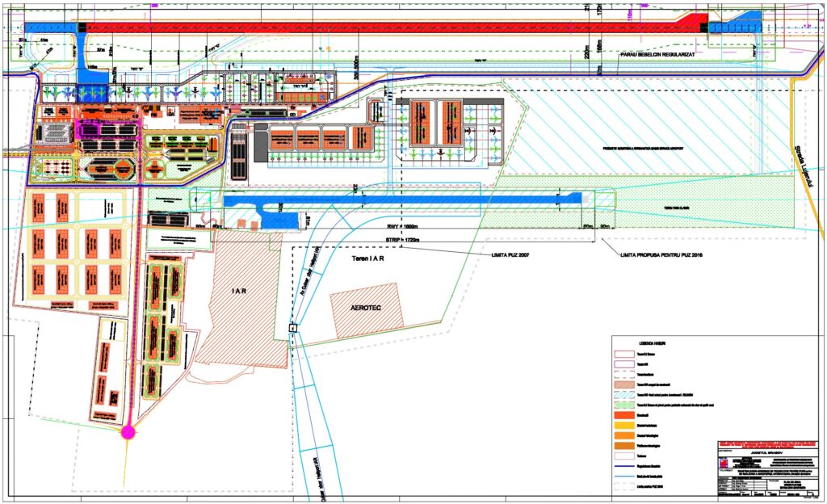Click the light blue line legend sample

[x=624, y=476]
